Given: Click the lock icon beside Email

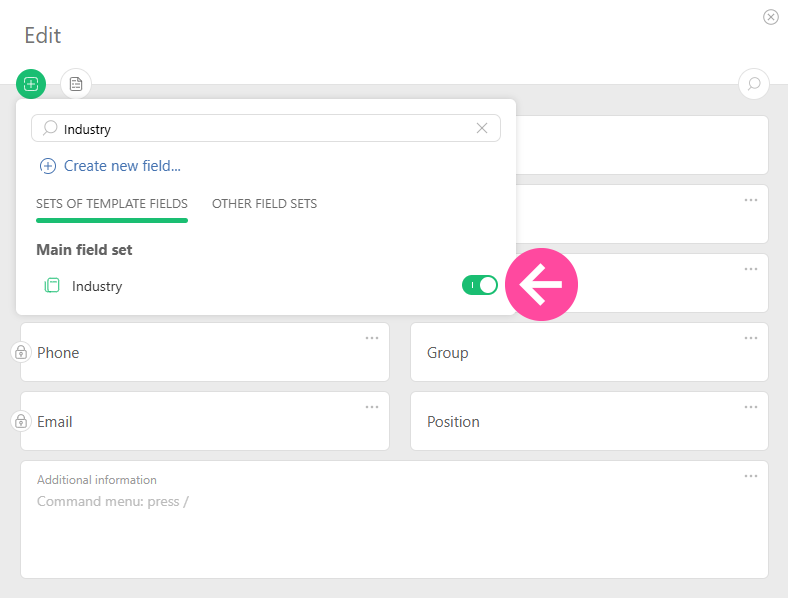Looking at the screenshot, I should [x=20, y=421].
